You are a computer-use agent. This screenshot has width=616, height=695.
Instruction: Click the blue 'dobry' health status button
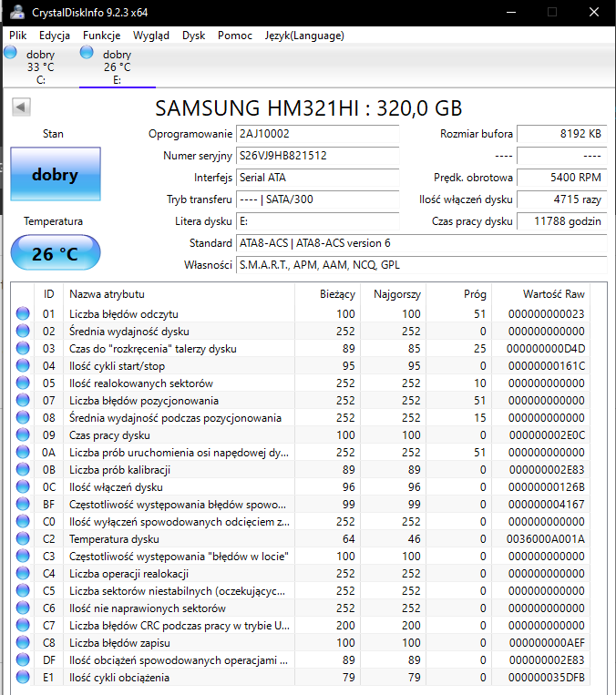click(x=56, y=174)
